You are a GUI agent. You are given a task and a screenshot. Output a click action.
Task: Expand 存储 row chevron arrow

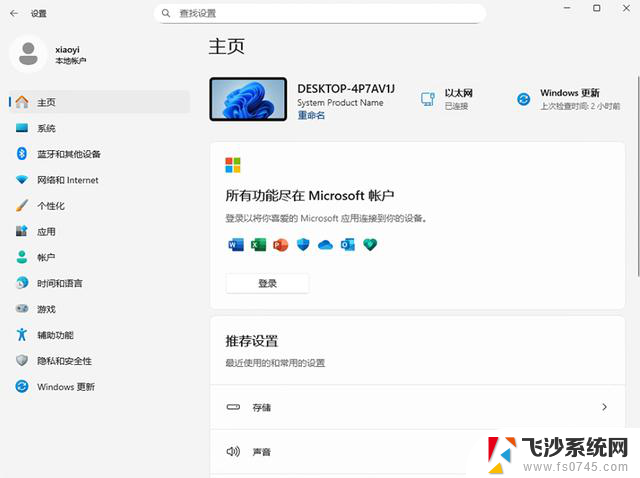click(x=604, y=407)
